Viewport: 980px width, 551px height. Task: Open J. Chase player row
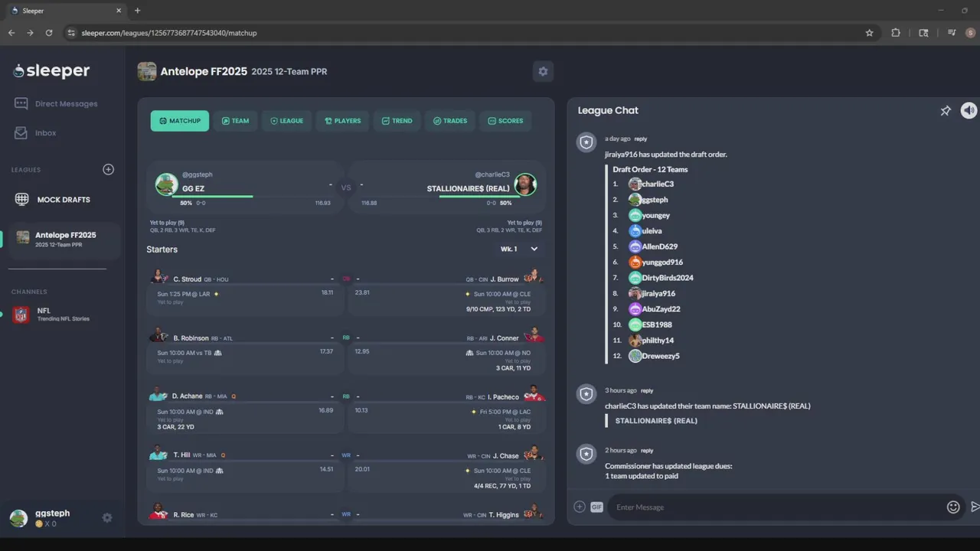447,468
